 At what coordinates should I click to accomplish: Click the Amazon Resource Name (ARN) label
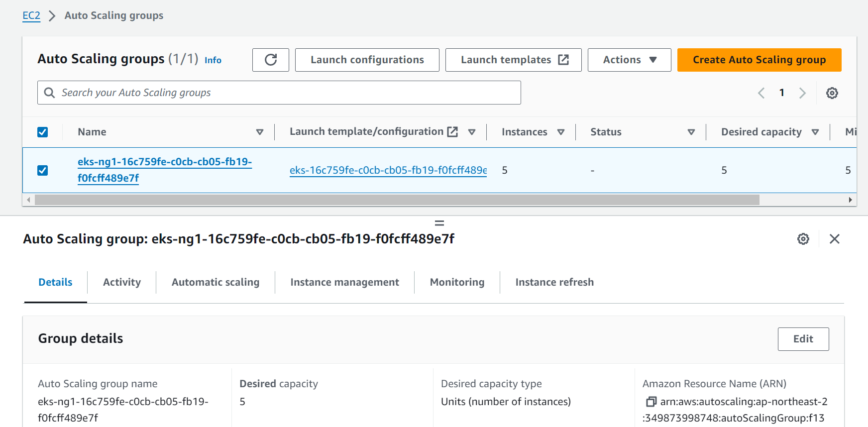tap(714, 384)
